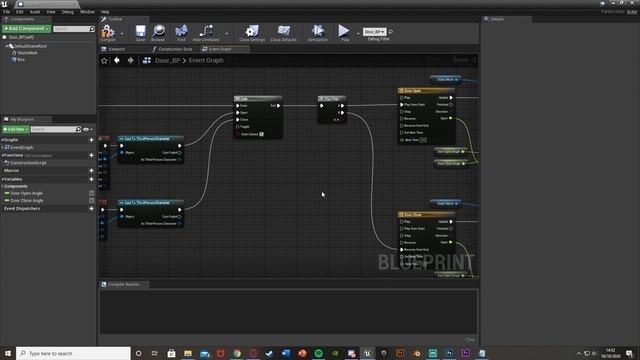Collapse the Variables section
The height and width of the screenshot is (360, 640).
pos(2,179)
